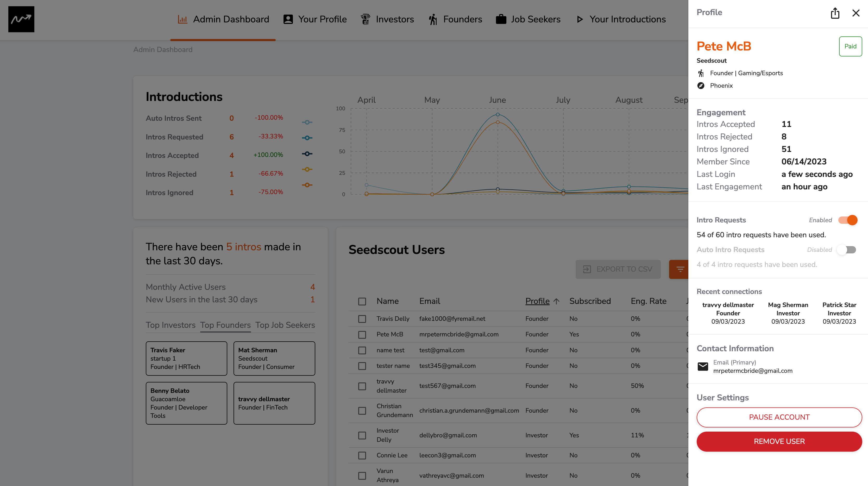Toggle Intros Rejected chart legend marker
Image resolution: width=868 pixels, height=486 pixels.
pyautogui.click(x=307, y=169)
